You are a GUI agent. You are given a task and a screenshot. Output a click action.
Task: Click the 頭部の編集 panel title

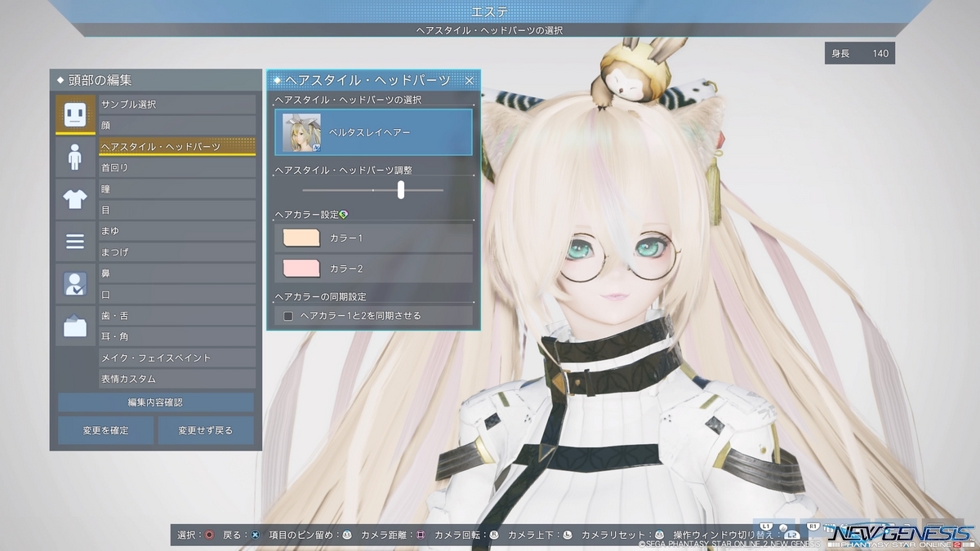[101, 80]
